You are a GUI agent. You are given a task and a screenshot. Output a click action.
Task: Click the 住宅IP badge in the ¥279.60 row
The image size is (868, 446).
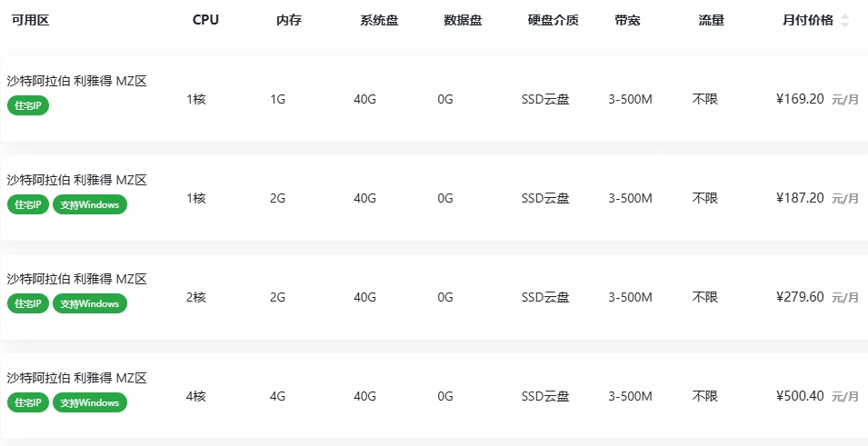click(x=28, y=303)
